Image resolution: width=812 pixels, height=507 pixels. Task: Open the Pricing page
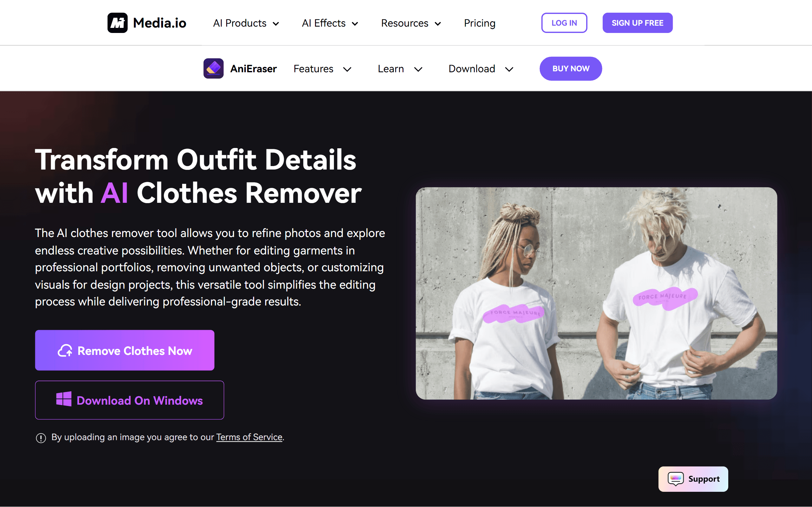[480, 23]
